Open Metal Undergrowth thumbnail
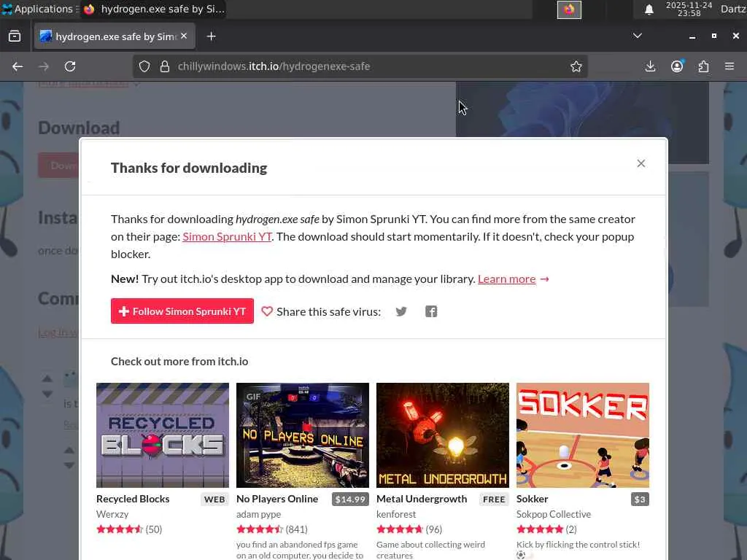Viewport: 747px width, 560px height. coord(443,435)
